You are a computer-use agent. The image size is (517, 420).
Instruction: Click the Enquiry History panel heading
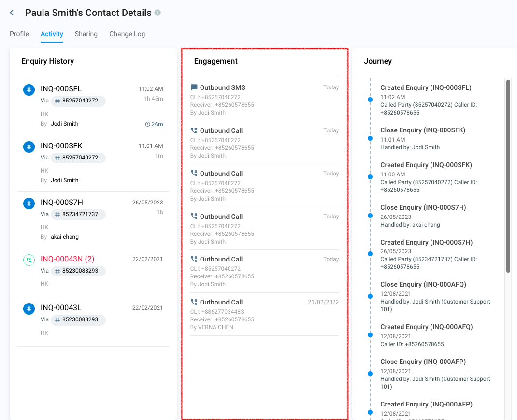tap(47, 61)
